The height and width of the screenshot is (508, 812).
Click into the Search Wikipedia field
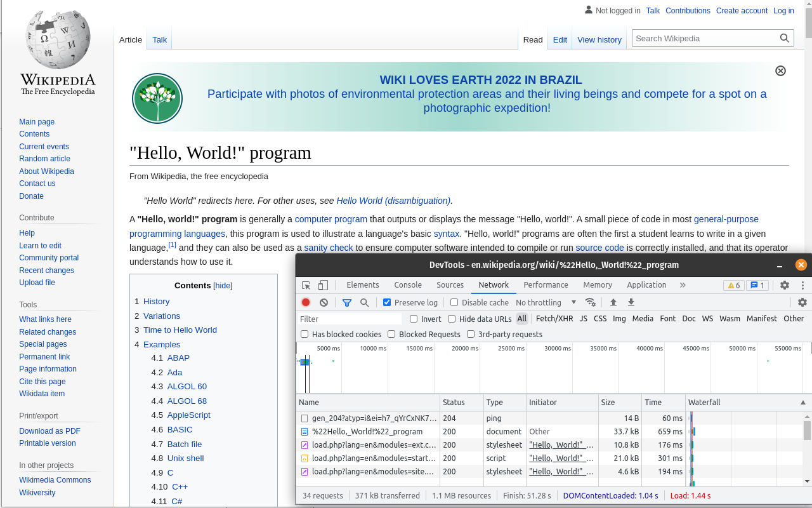pos(704,38)
